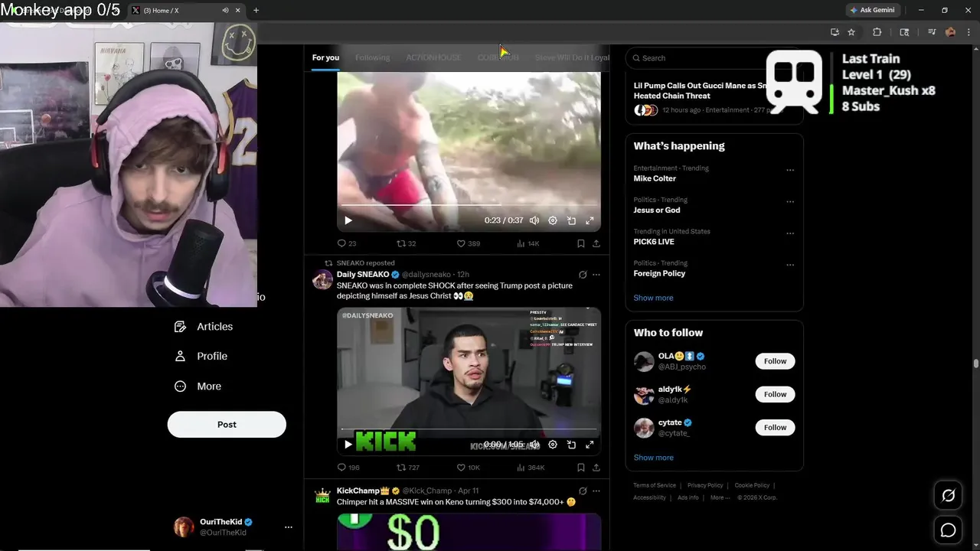Image resolution: width=980 pixels, height=551 pixels.
Task: Open Cookie Policy link
Action: coord(752,485)
